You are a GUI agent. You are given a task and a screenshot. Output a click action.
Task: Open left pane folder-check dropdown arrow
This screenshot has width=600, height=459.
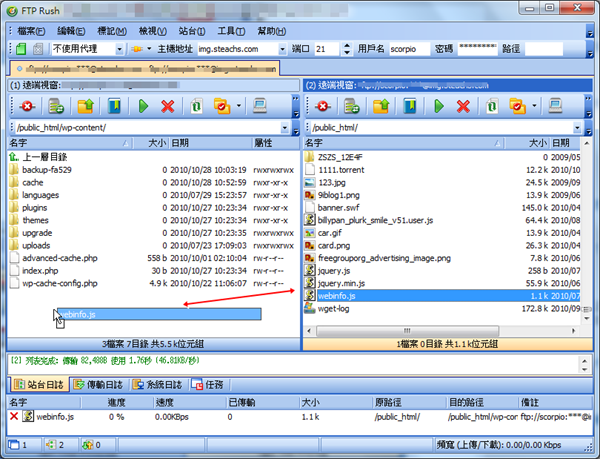(x=239, y=106)
